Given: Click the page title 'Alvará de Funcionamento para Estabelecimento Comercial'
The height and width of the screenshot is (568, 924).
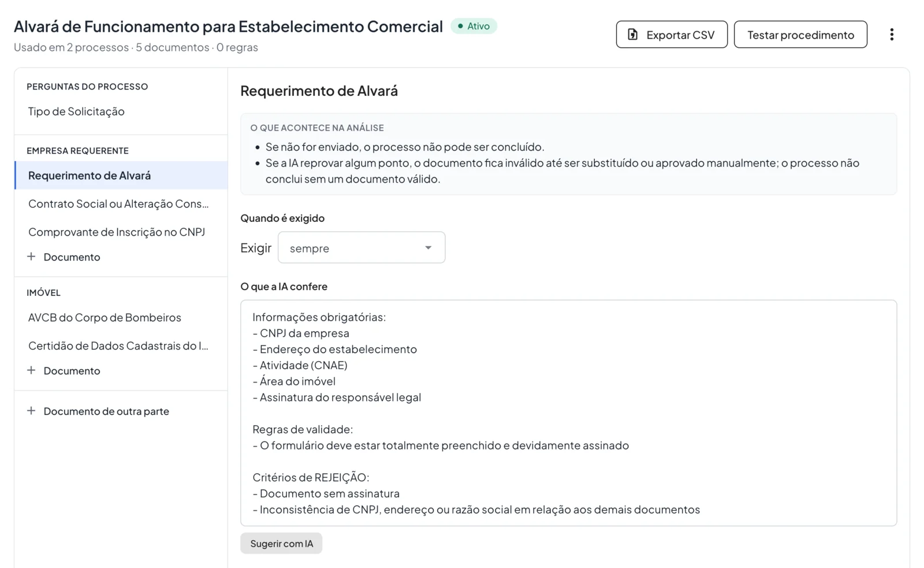Looking at the screenshot, I should pos(228,27).
